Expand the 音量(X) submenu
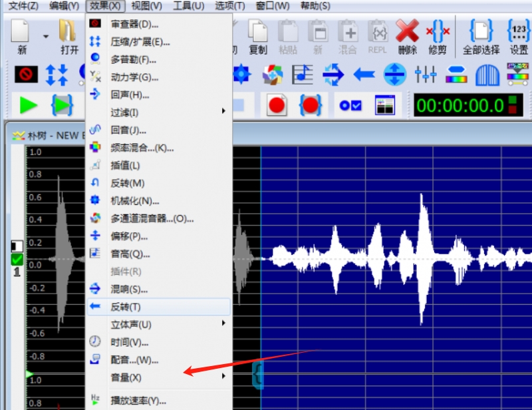Image resolution: width=532 pixels, height=410 pixels. point(159,377)
